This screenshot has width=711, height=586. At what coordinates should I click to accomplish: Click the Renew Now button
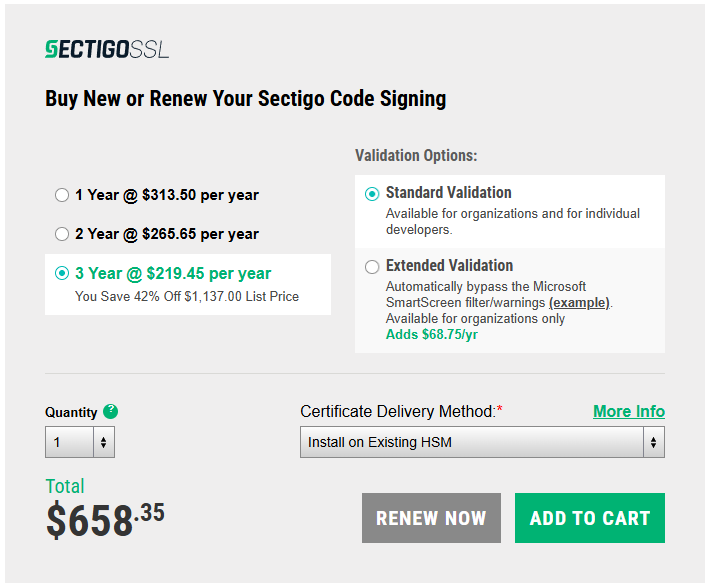[x=431, y=518]
